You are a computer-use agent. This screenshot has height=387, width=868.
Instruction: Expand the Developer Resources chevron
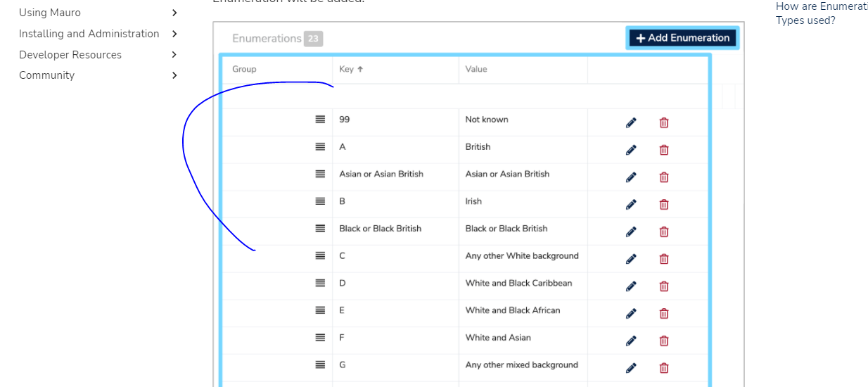coord(174,55)
